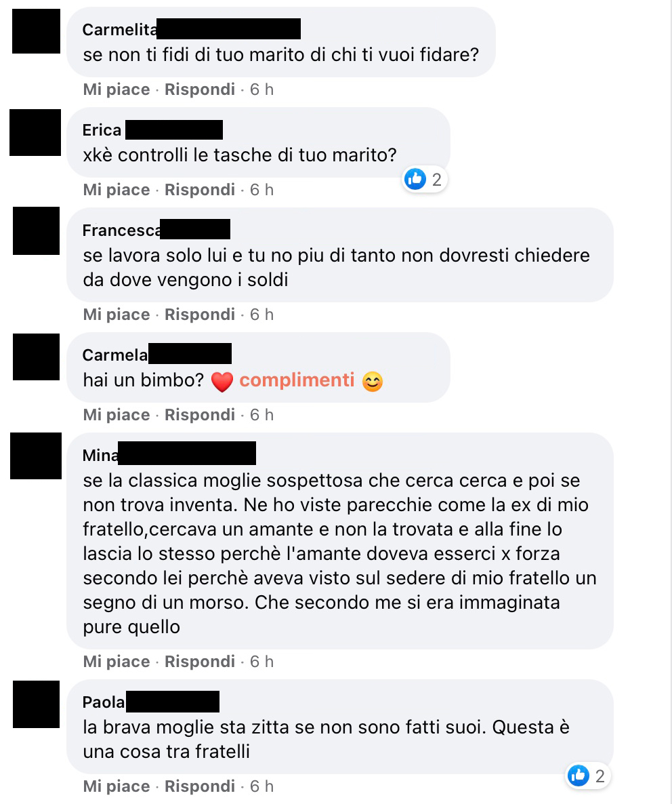
Task: Click the smiling emoji after complimenti
Action: click(373, 382)
